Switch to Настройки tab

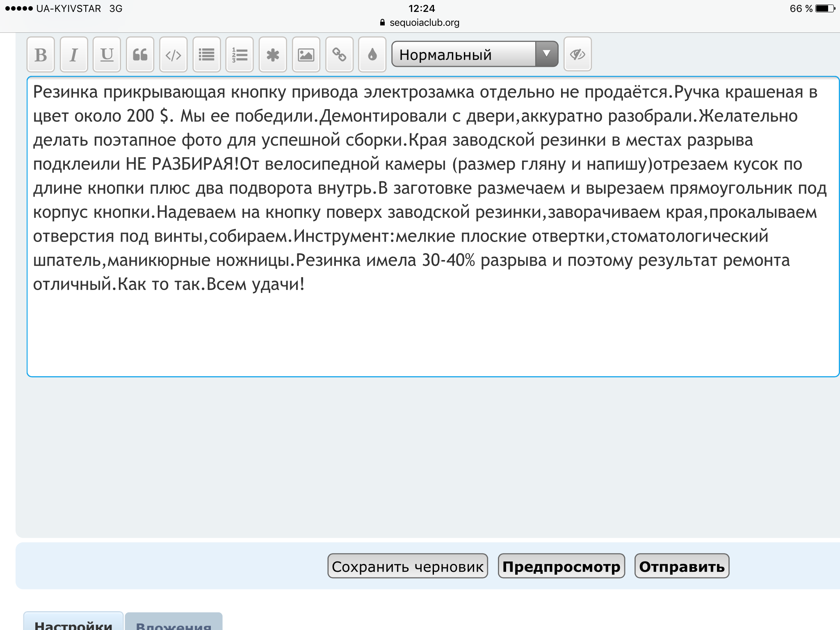[73, 623]
